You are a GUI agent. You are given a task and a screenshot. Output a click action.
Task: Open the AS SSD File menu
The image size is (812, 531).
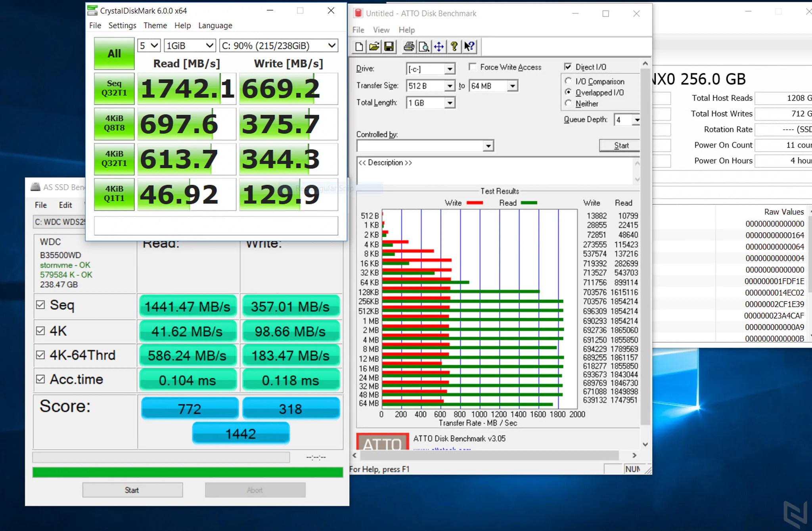coord(41,205)
